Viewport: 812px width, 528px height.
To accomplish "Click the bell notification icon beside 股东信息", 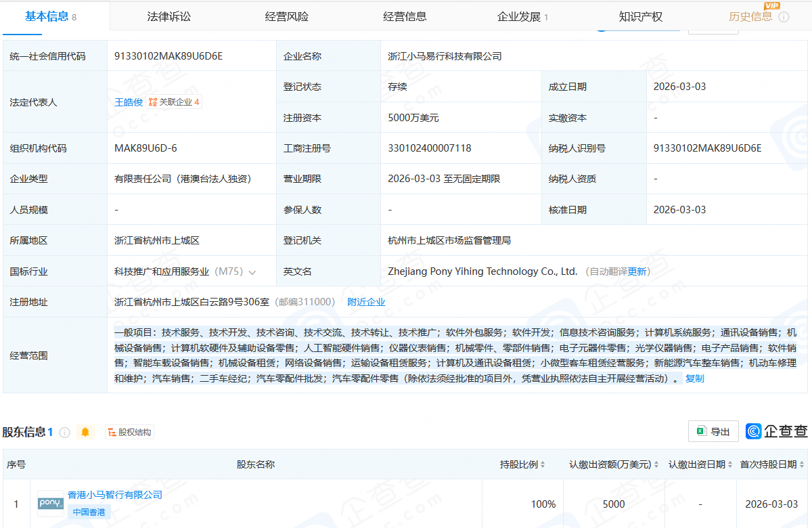I will 85,431.
